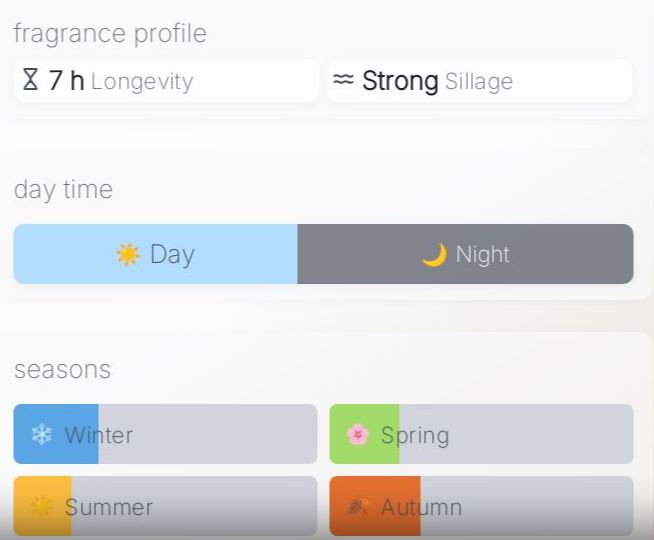This screenshot has height=540, width=654.
Task: Click the day time section heading
Action: pos(63,190)
